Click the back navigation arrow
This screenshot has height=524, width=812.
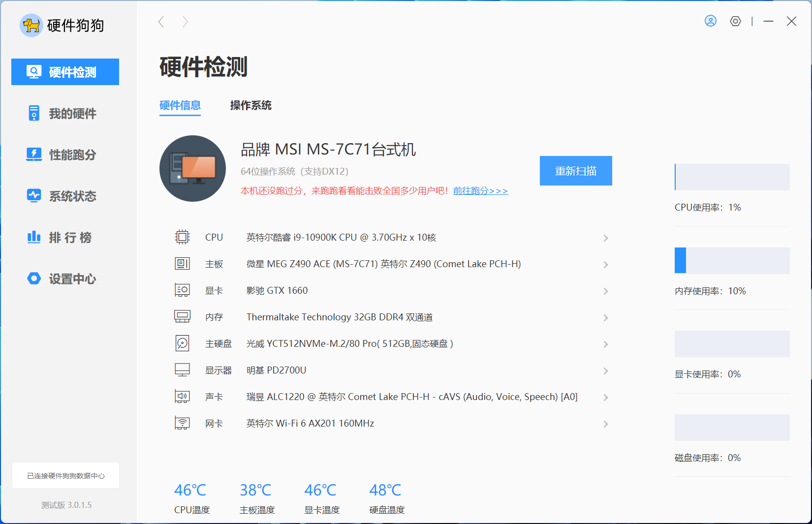pyautogui.click(x=161, y=22)
